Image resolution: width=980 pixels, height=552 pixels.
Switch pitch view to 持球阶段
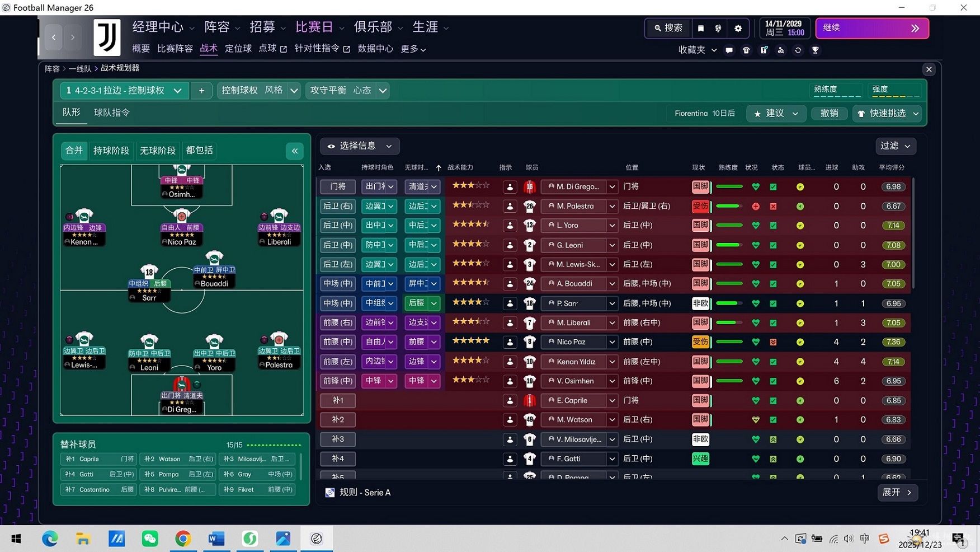pos(111,151)
